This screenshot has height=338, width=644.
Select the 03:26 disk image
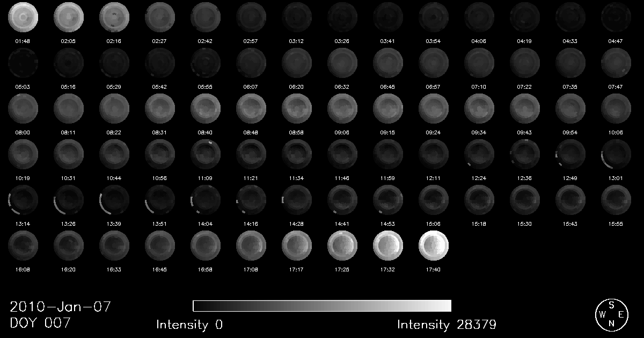pyautogui.click(x=342, y=17)
